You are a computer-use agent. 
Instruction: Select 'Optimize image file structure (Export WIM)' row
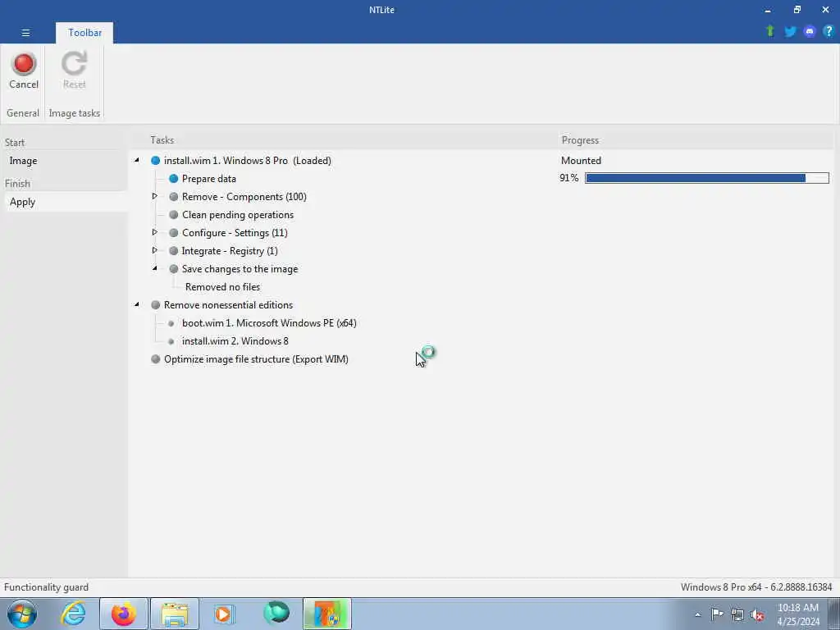click(x=256, y=359)
